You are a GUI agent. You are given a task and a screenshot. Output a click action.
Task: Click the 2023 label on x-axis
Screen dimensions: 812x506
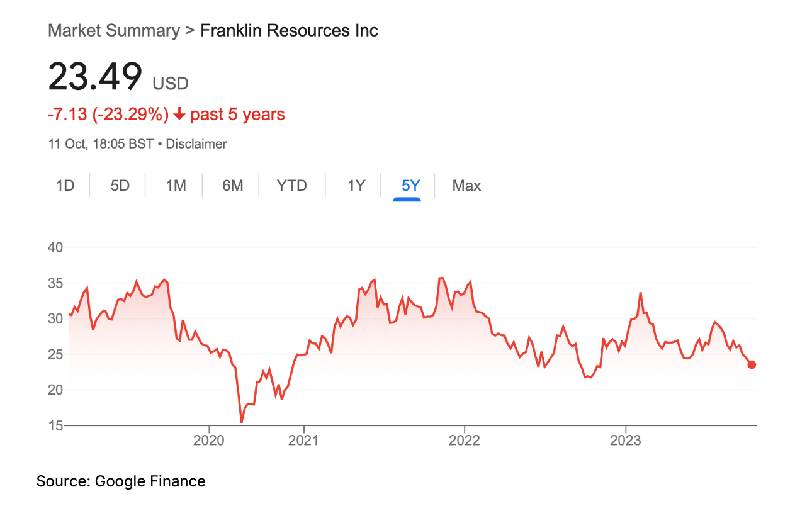point(626,440)
